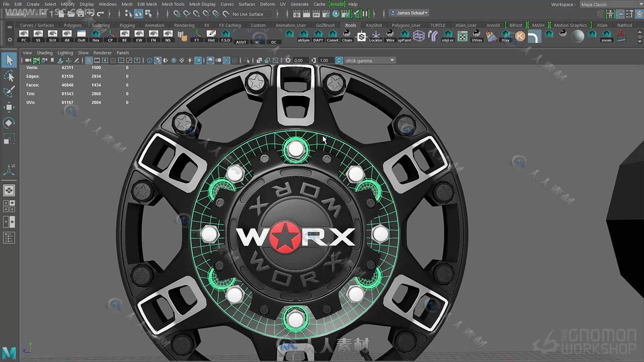Click the lattice cage shelf icon

tap(419, 36)
